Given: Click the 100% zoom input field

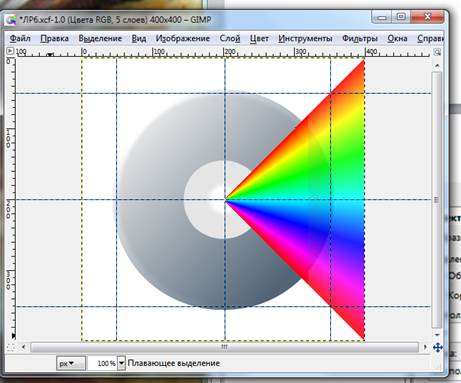Looking at the screenshot, I should (102, 363).
